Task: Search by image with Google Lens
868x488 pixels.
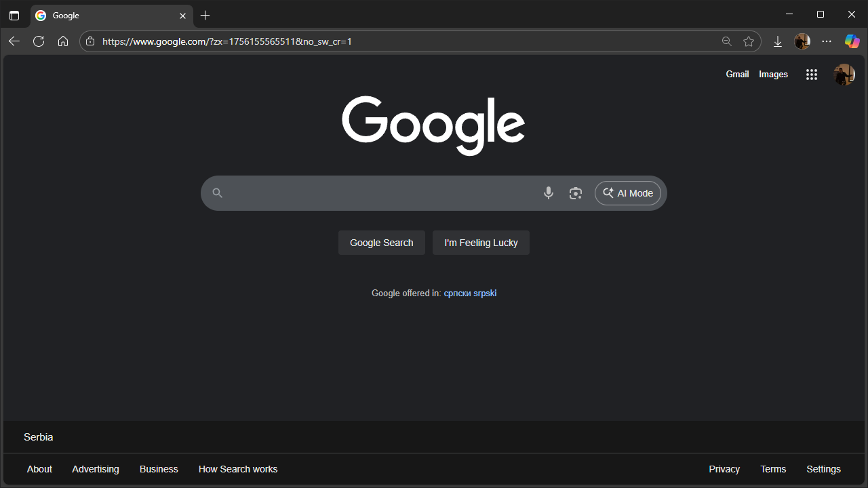Action: 576,193
